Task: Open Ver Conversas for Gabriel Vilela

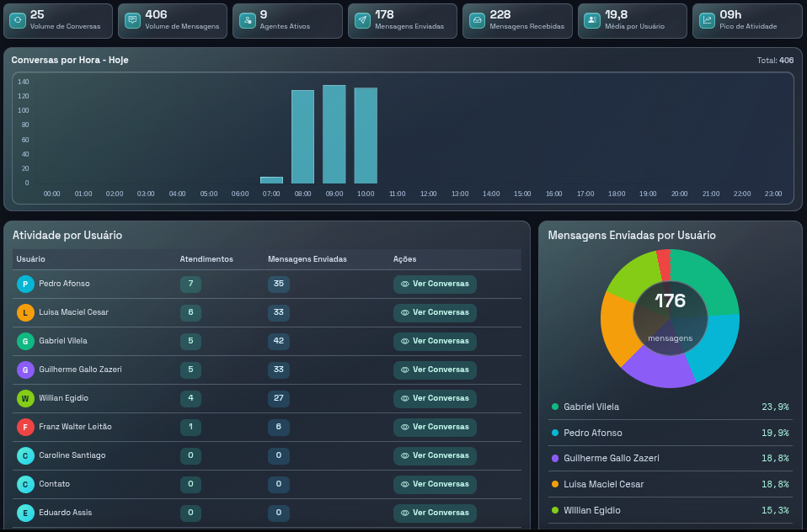Action: [435, 341]
